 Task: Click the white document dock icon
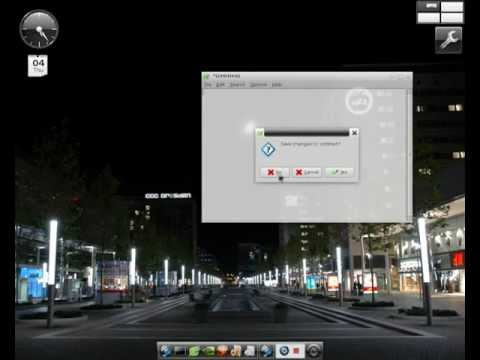249,351
